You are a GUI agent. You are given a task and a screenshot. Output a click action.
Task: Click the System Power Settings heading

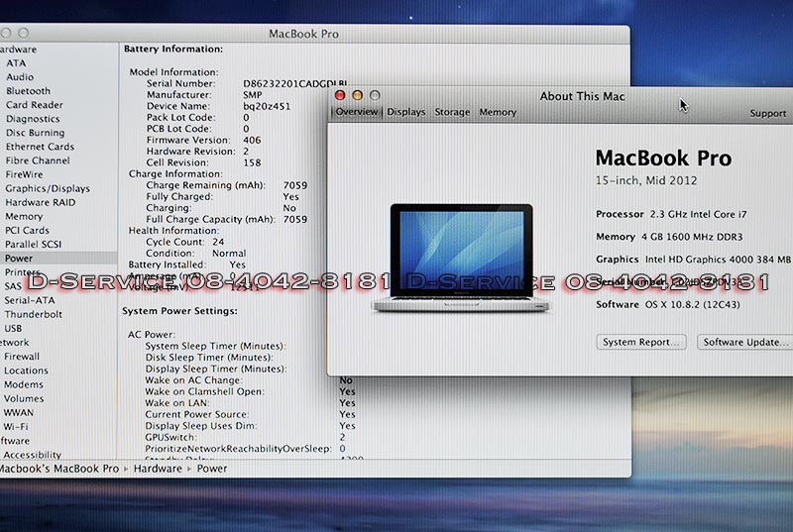coord(179,311)
